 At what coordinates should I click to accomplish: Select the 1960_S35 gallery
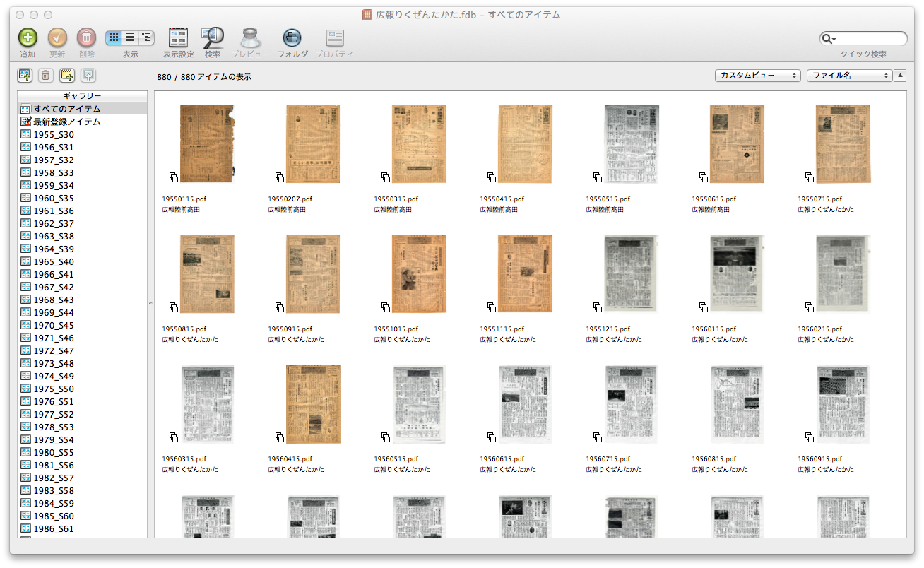pos(83,198)
